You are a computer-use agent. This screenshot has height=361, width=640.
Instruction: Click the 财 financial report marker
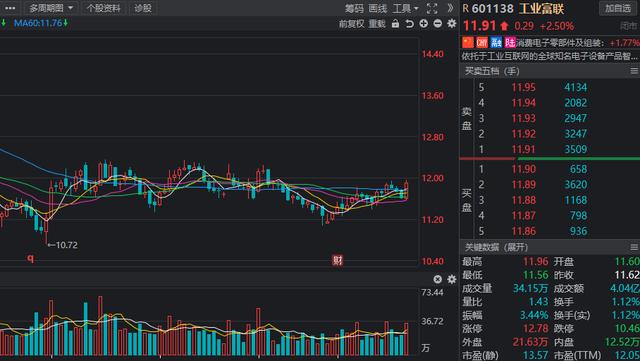tap(337, 260)
